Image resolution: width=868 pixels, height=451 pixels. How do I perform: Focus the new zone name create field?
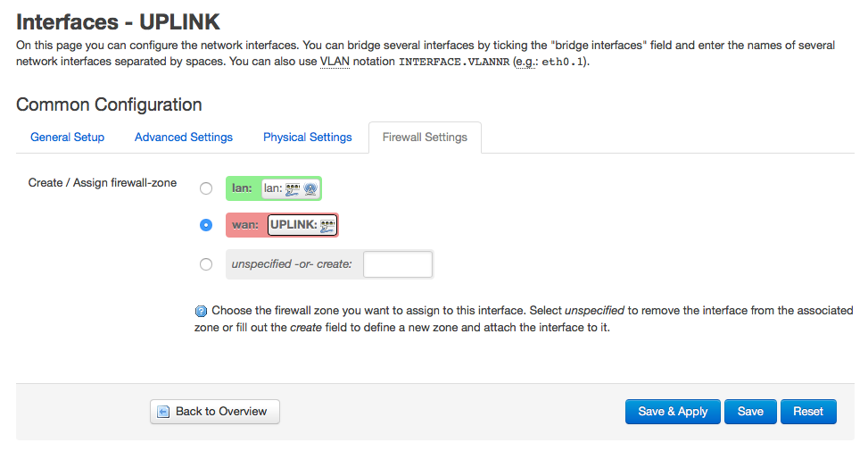tap(398, 264)
